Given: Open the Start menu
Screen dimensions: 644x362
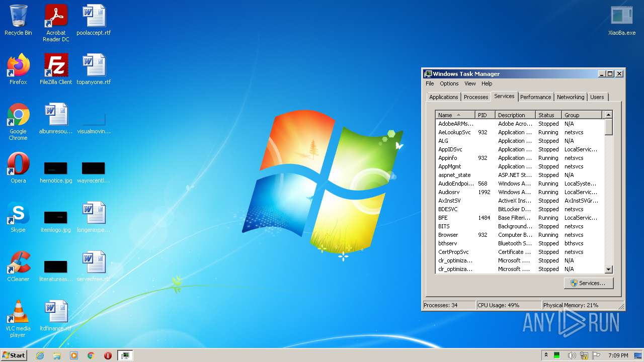Looking at the screenshot, I should pos(14,355).
